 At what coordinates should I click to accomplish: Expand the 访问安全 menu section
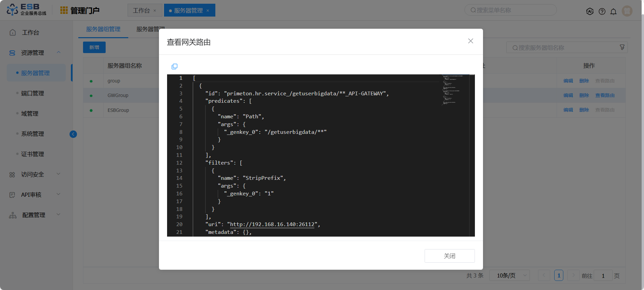coord(59,174)
